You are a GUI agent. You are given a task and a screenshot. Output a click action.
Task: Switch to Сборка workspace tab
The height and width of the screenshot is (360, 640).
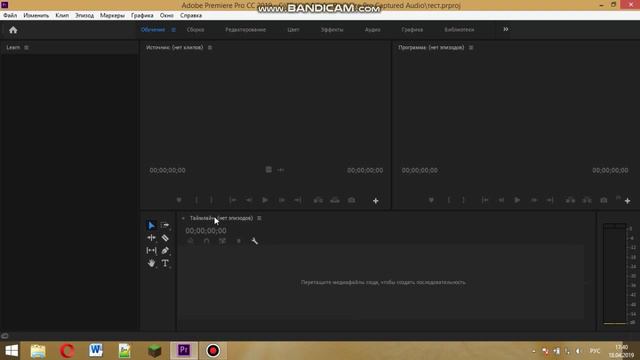(196, 30)
